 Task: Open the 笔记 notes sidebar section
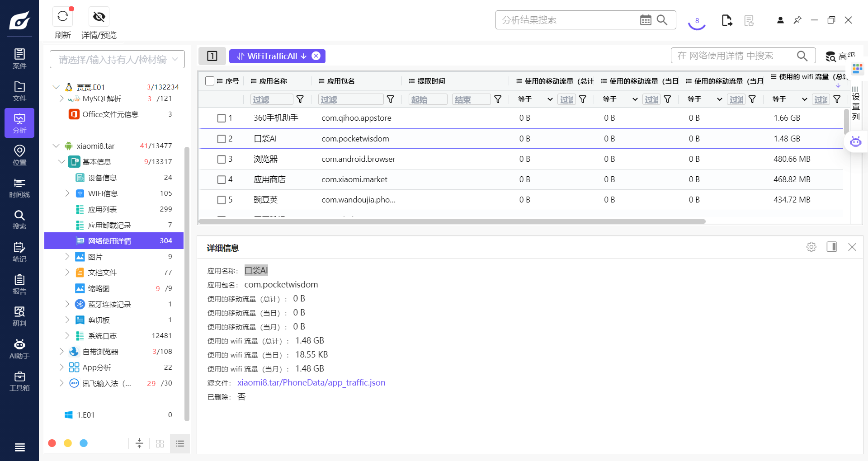tap(19, 252)
